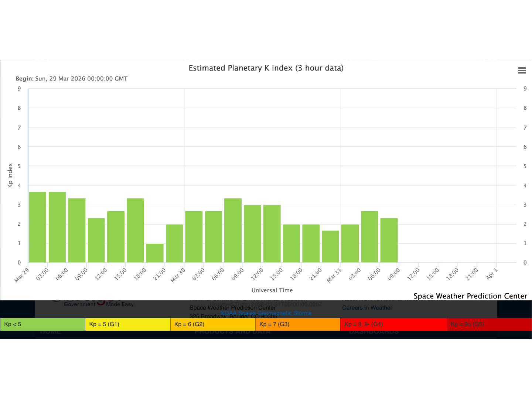Select the yellow Kp = 5 (G1) swatch

(127, 324)
